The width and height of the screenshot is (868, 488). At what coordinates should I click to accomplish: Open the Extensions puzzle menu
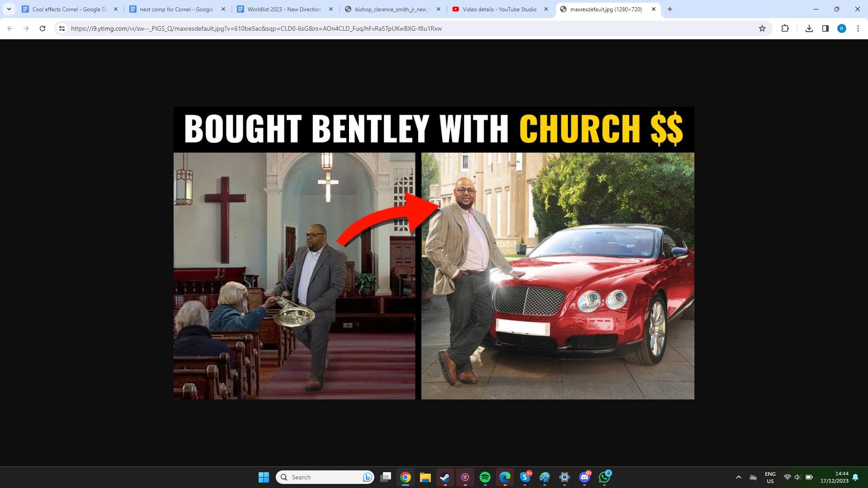click(x=785, y=28)
